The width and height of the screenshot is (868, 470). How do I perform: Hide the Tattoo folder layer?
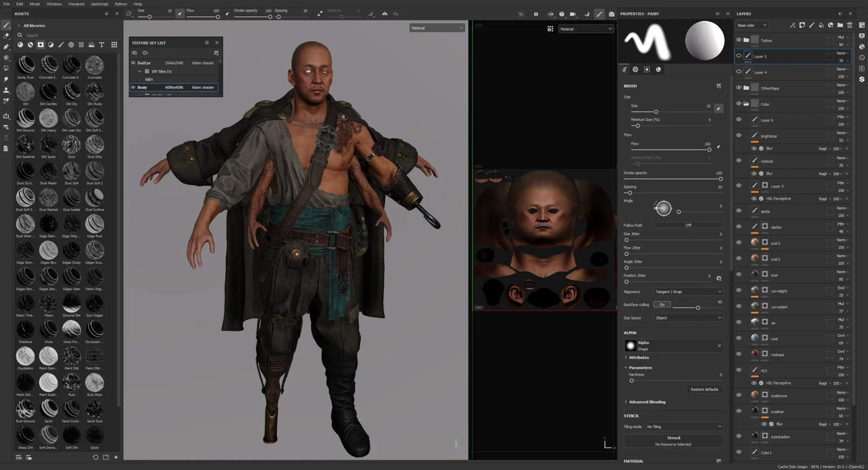(x=738, y=40)
